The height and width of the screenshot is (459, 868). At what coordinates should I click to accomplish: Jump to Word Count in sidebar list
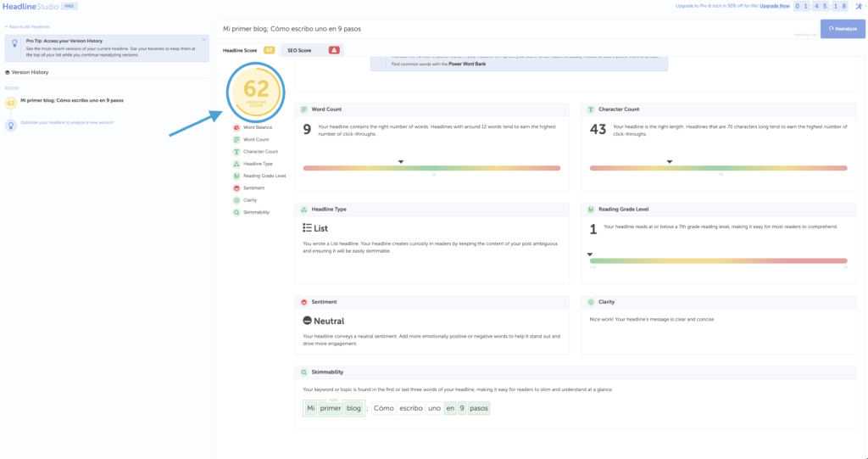256,139
